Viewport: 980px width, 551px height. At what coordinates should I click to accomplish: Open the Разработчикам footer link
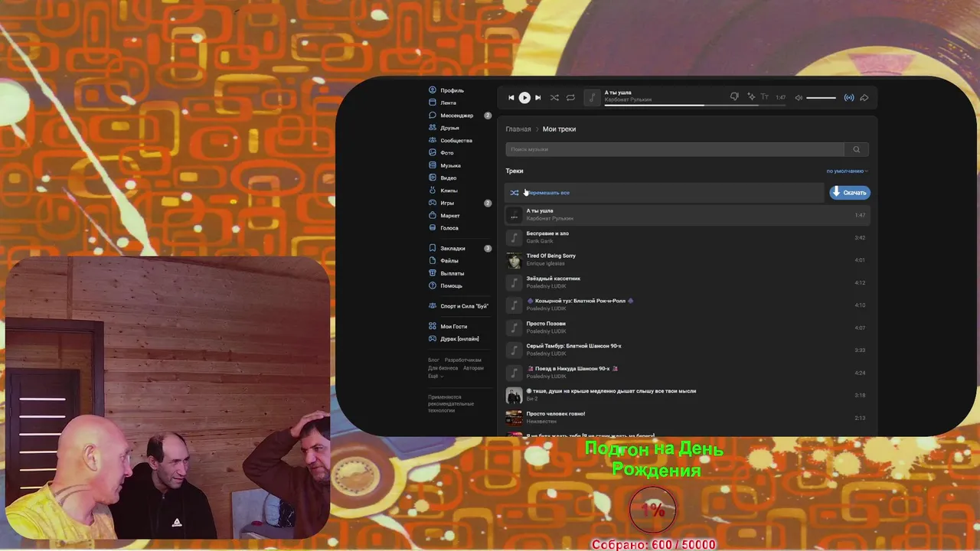click(463, 360)
